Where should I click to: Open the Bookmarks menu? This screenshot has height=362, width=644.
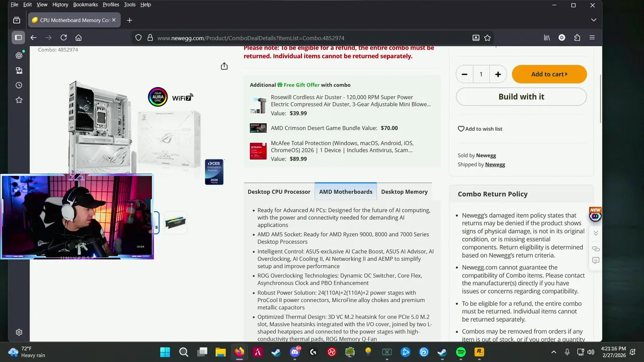(x=86, y=5)
